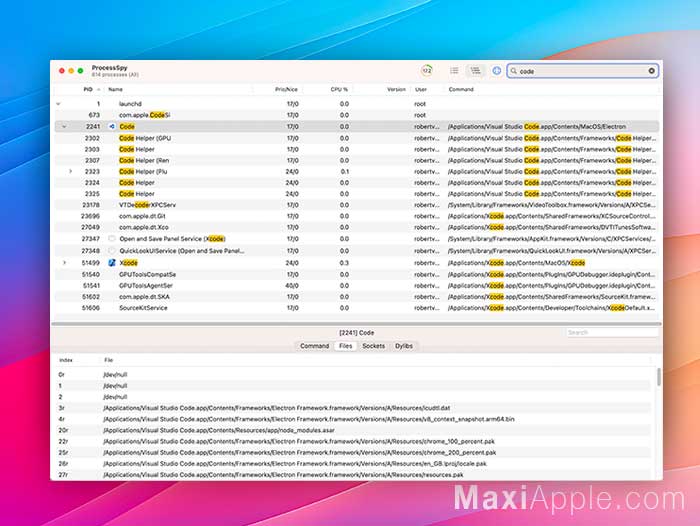This screenshot has height=526, width=700.
Task: Select the com.apple.dt.Git process
Action: [356, 216]
